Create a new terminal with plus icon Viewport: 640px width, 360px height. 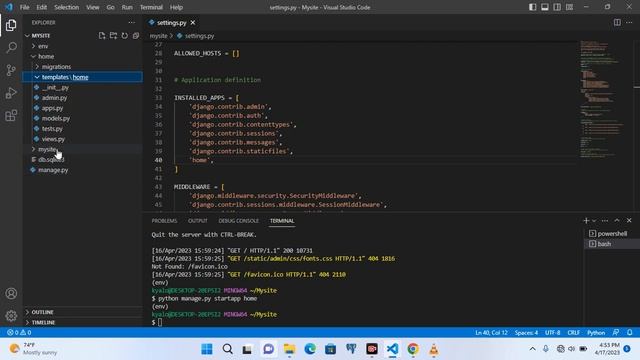click(x=586, y=220)
